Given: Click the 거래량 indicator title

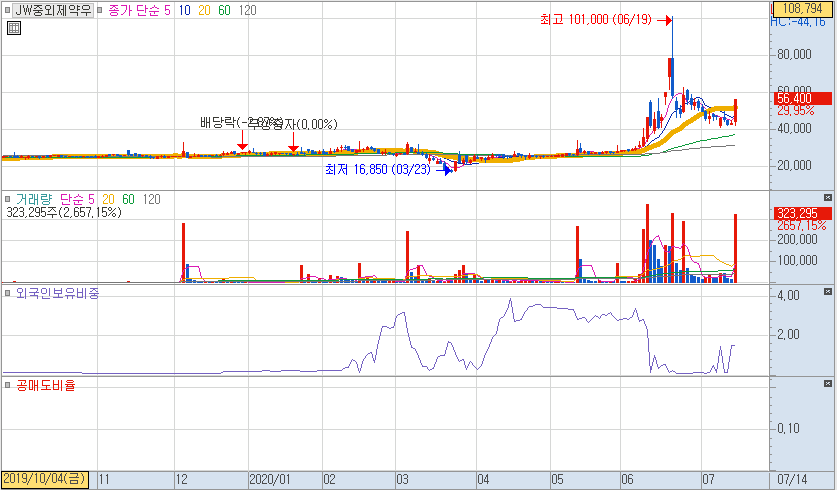Looking at the screenshot, I should click(x=34, y=199).
